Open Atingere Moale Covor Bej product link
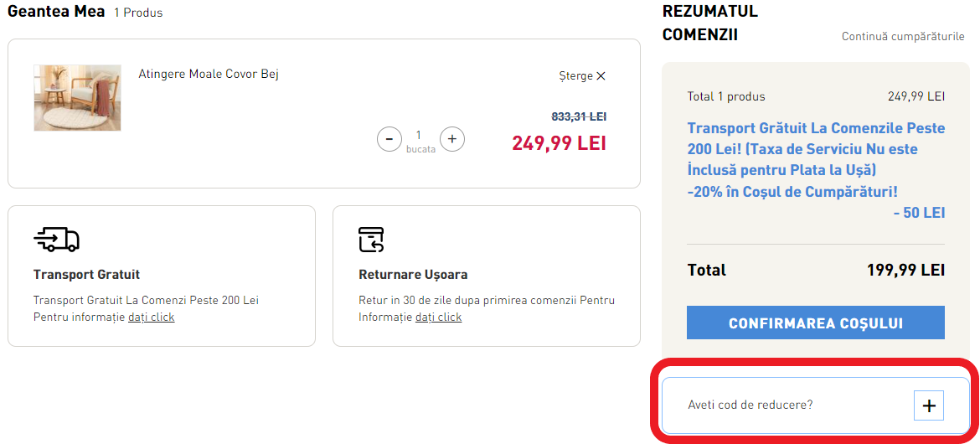The image size is (980, 444). [209, 74]
